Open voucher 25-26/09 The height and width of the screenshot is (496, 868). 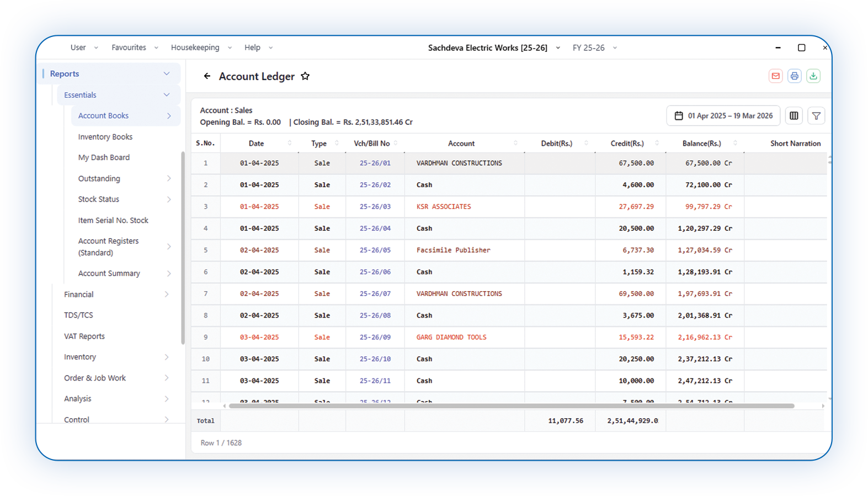375,337
